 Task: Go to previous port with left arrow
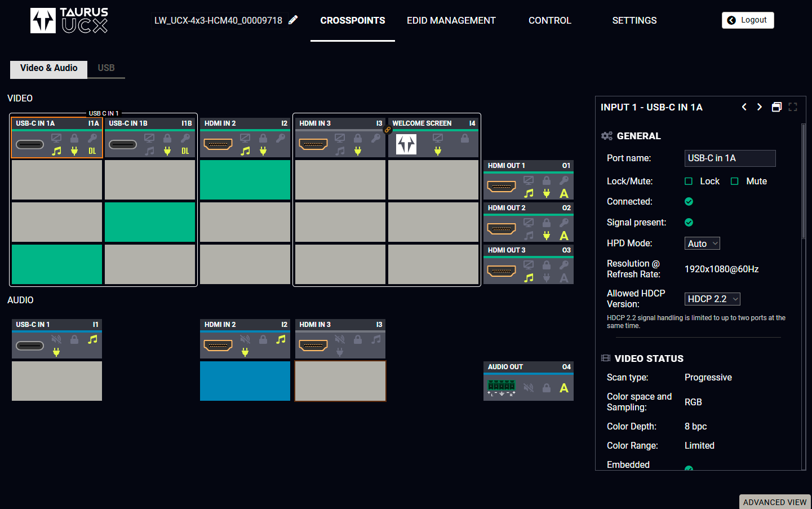(x=744, y=107)
